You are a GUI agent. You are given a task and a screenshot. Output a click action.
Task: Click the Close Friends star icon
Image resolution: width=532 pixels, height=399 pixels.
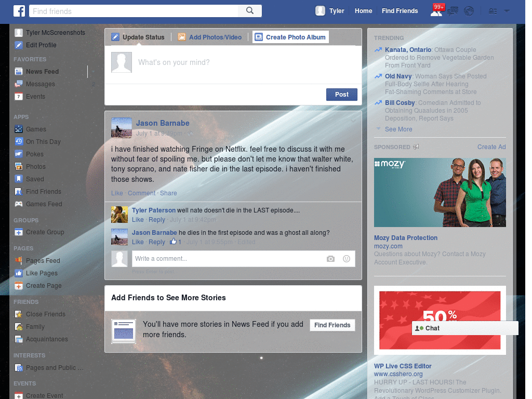[19, 314]
